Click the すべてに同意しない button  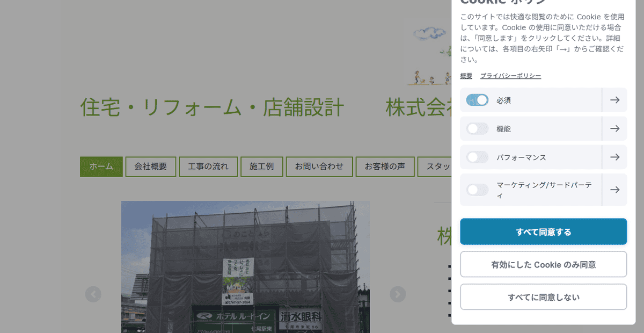543,296
